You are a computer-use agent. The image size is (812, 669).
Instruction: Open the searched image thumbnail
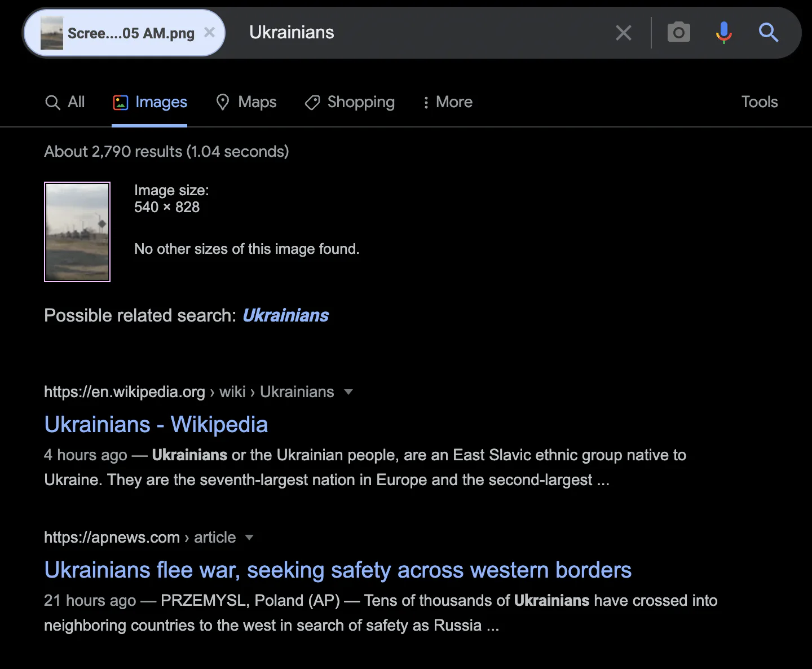[77, 232]
